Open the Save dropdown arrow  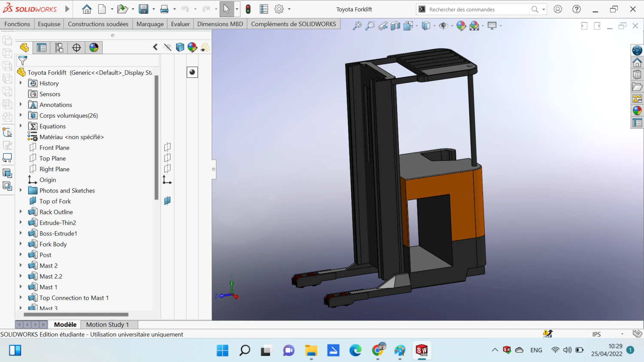coord(154,9)
